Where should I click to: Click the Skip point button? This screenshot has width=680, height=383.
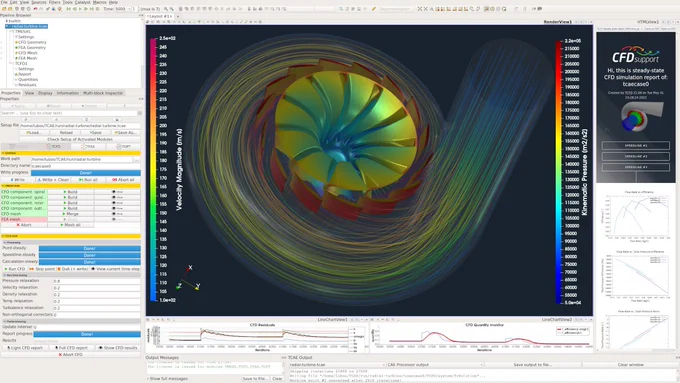(x=42, y=269)
